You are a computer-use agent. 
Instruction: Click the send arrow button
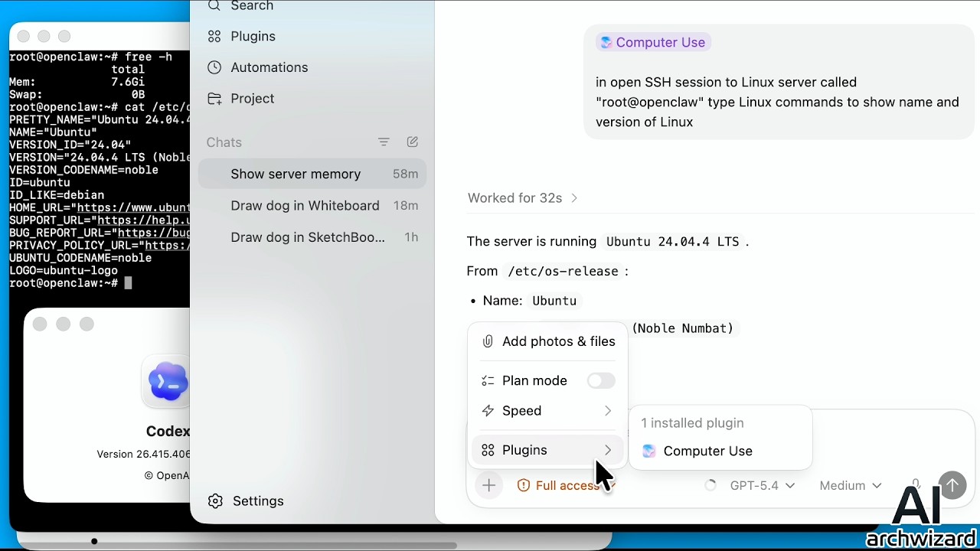tap(953, 485)
